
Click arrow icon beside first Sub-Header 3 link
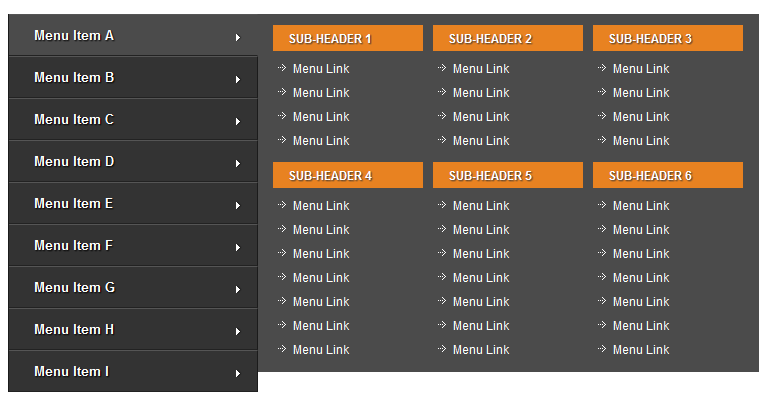(x=602, y=68)
